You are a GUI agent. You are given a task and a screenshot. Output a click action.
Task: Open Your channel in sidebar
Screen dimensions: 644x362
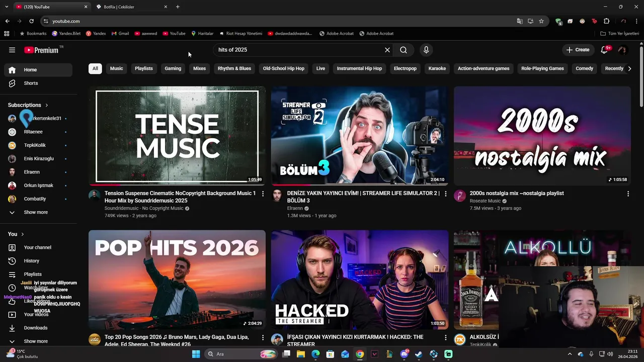pos(38,247)
